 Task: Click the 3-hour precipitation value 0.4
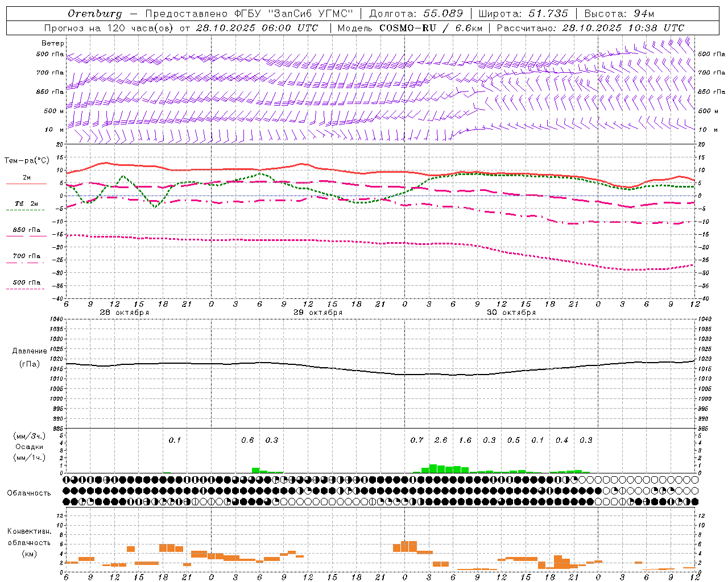click(x=562, y=440)
